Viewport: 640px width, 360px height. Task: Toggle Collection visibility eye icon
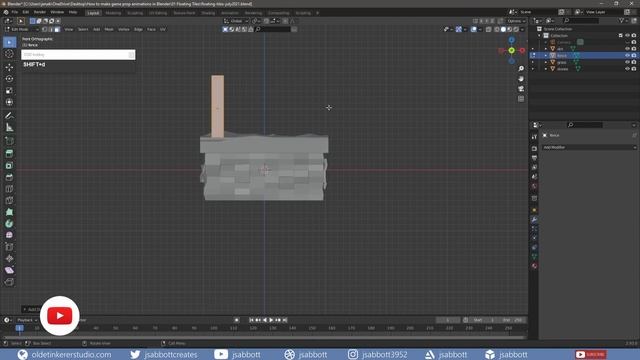[x=627, y=36]
